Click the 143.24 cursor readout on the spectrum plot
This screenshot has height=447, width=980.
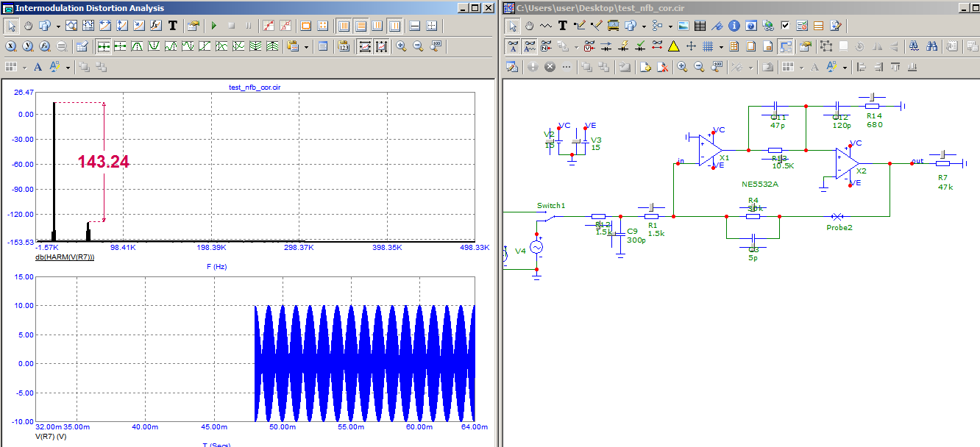tap(104, 162)
